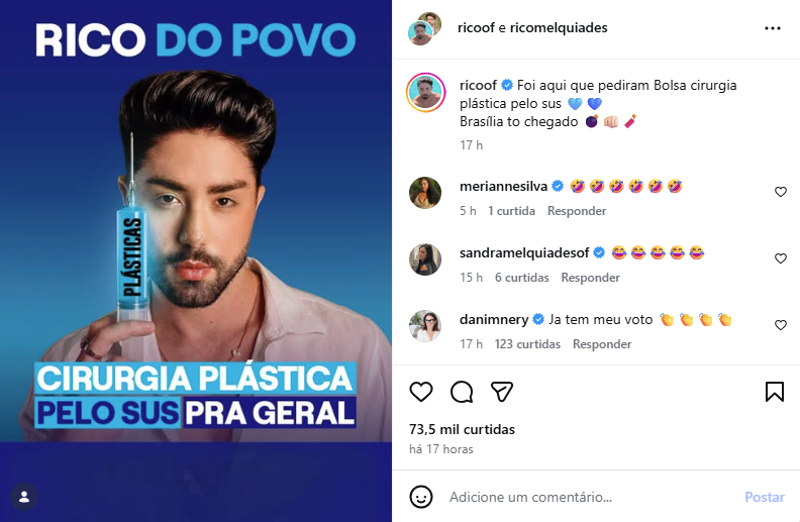Open ricoof avatar story ring
Viewport: 800px width, 522px height.
pyautogui.click(x=426, y=93)
